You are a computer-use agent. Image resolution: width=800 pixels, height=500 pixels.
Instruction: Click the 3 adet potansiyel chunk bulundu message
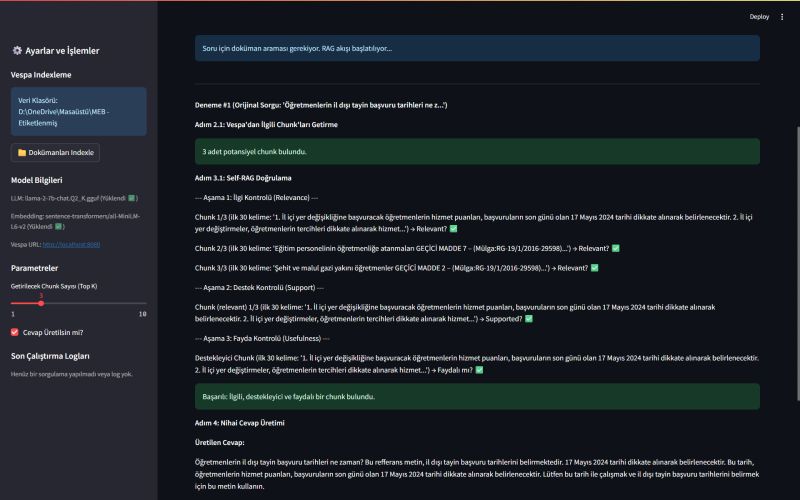477,152
